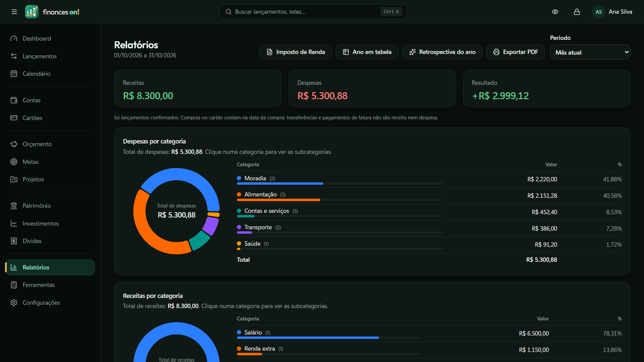Viewport: 644px width, 362px height.
Task: Click the Dashboard gauge icon
Action: [x=14, y=39]
